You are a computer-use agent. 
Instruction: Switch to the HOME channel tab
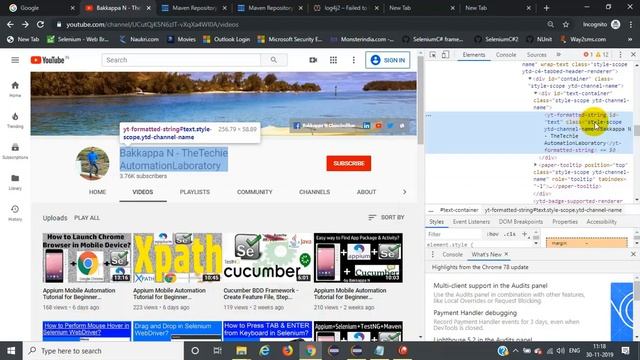tap(98, 192)
